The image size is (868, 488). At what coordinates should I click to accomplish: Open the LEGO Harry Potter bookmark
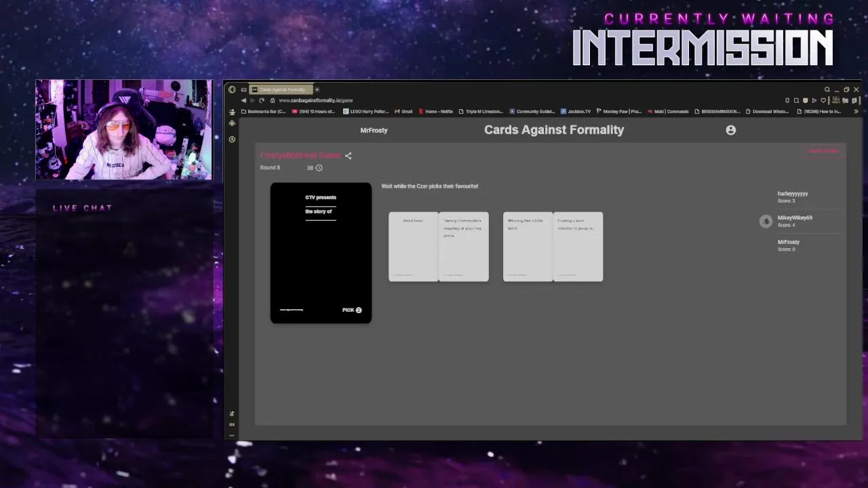pyautogui.click(x=366, y=111)
